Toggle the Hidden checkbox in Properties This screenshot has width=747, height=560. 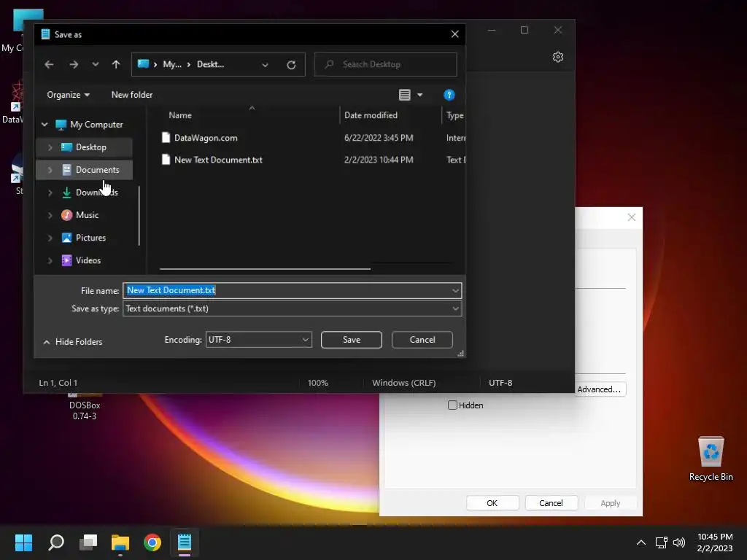tap(452, 405)
